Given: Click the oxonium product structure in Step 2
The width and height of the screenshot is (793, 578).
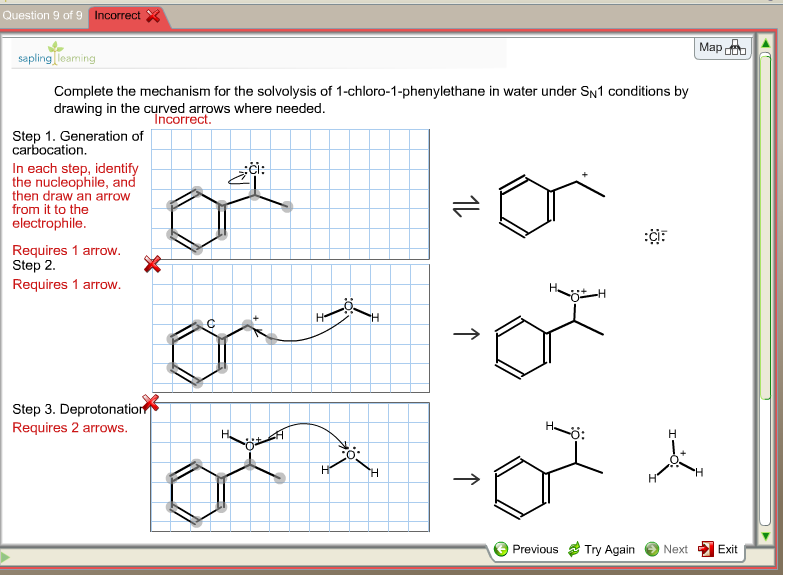Looking at the screenshot, I should [x=550, y=330].
